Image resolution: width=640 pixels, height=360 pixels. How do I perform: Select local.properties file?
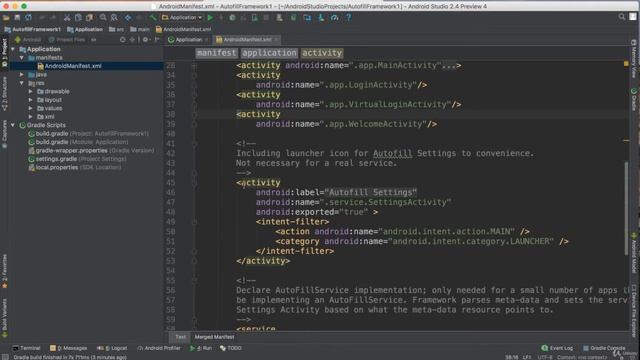coord(75,167)
